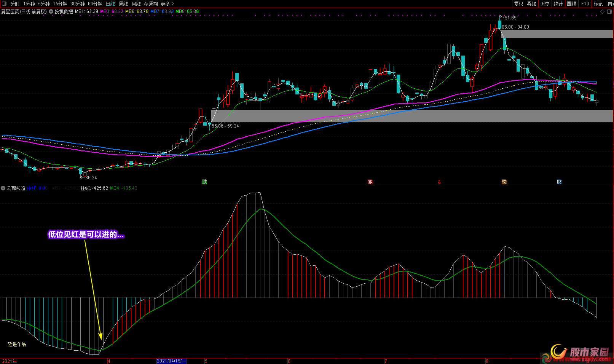The width and height of the screenshot is (614, 364).
Task: Click the green 跌 event marker icon
Action: pyautogui.click(x=205, y=182)
